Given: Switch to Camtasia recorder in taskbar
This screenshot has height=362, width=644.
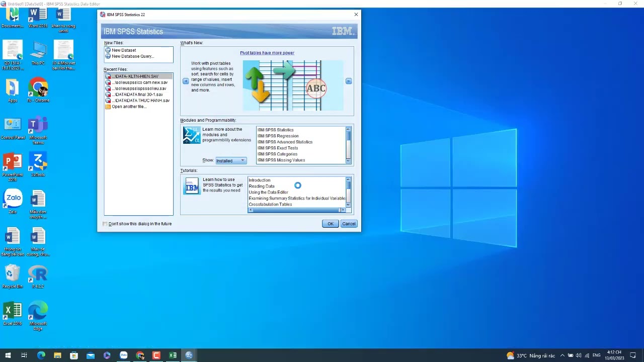Looking at the screenshot, I should pos(156,355).
